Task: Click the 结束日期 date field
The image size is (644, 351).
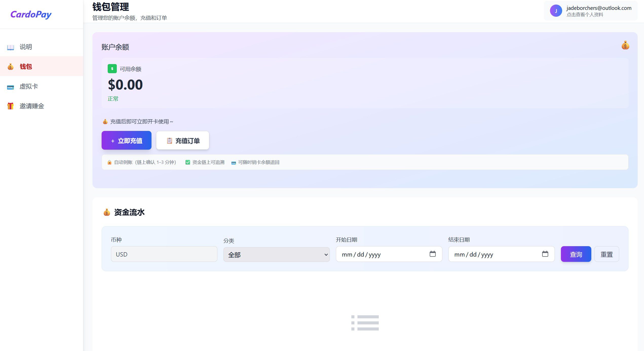Action: coord(493,254)
